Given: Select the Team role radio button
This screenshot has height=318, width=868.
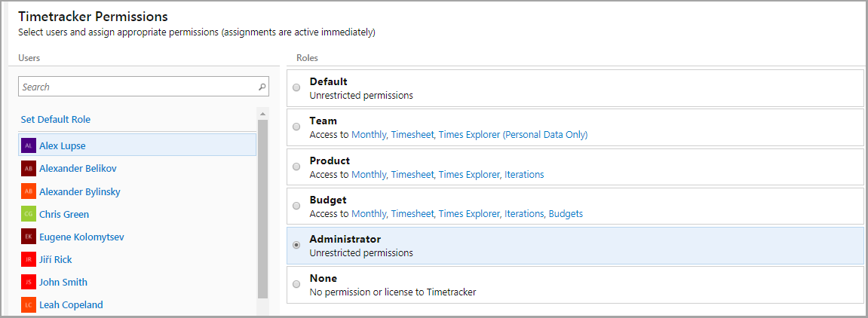Looking at the screenshot, I should (296, 127).
